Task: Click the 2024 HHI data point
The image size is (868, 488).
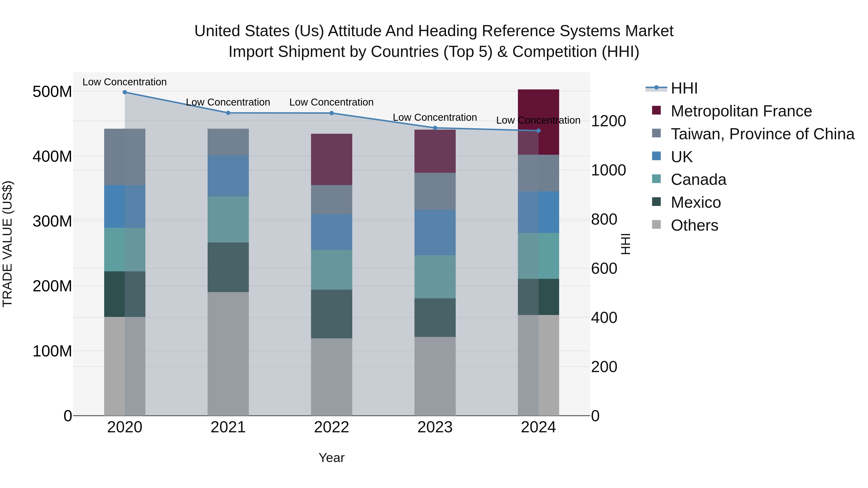Action: (x=538, y=131)
